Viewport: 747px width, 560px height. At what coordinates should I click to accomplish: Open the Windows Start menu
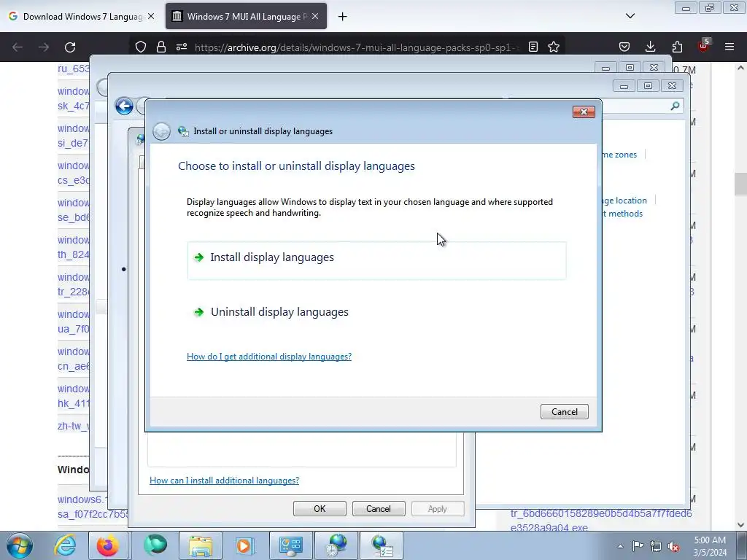pyautogui.click(x=20, y=545)
